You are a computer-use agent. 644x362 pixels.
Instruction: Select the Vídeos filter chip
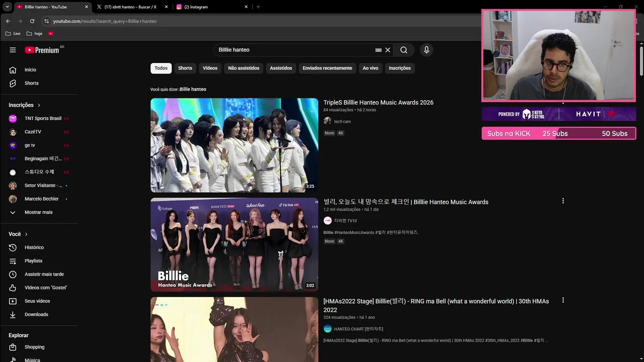tap(210, 68)
